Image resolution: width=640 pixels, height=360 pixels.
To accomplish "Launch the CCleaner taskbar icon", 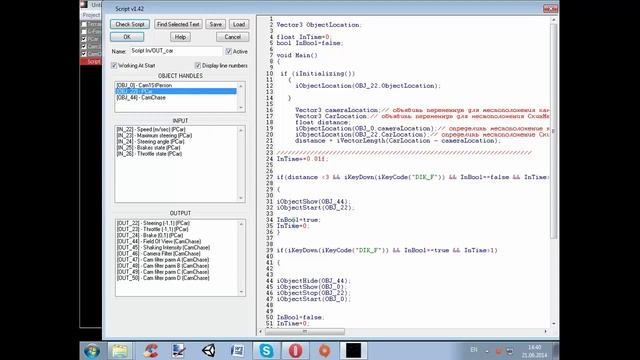I will (x=151, y=351).
